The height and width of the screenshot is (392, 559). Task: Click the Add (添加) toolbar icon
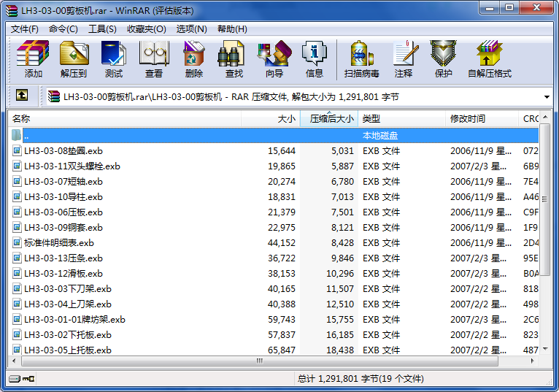click(x=33, y=59)
